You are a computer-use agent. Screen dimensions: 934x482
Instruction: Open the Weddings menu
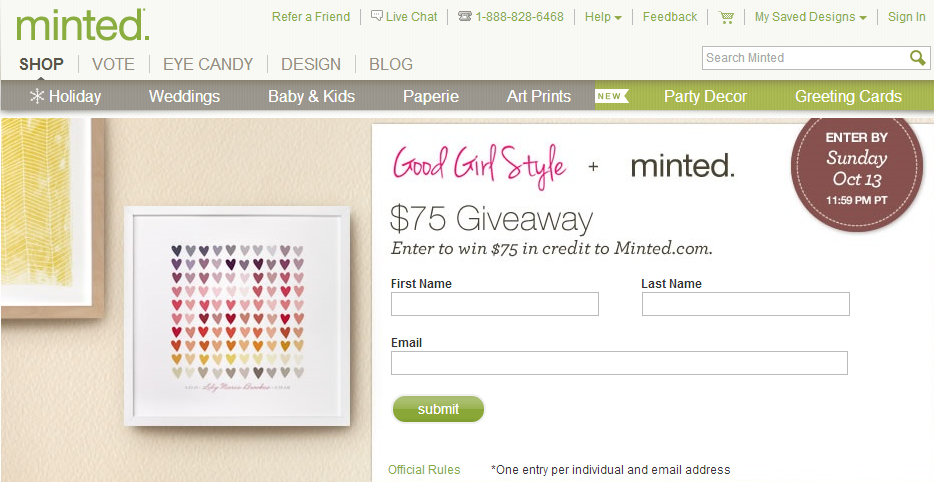pos(184,96)
